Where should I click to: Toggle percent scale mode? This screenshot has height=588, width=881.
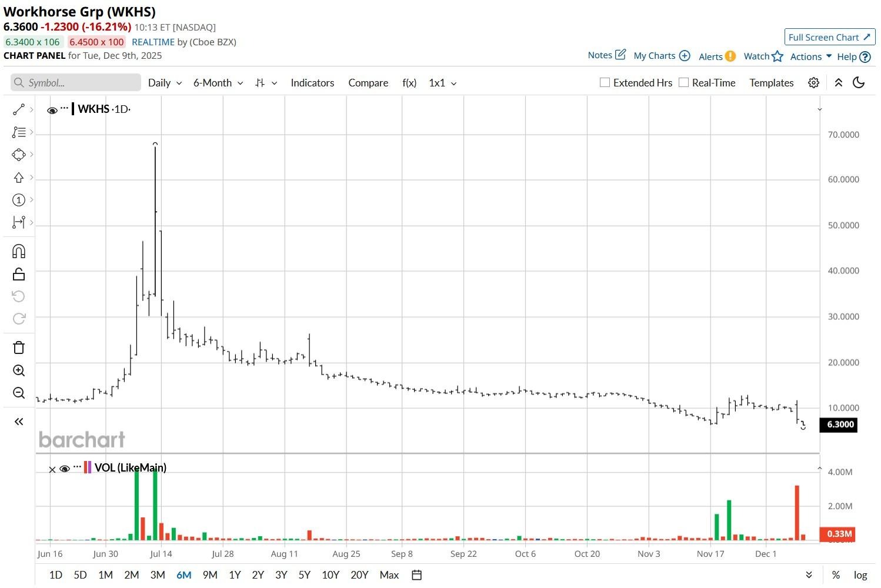point(836,575)
